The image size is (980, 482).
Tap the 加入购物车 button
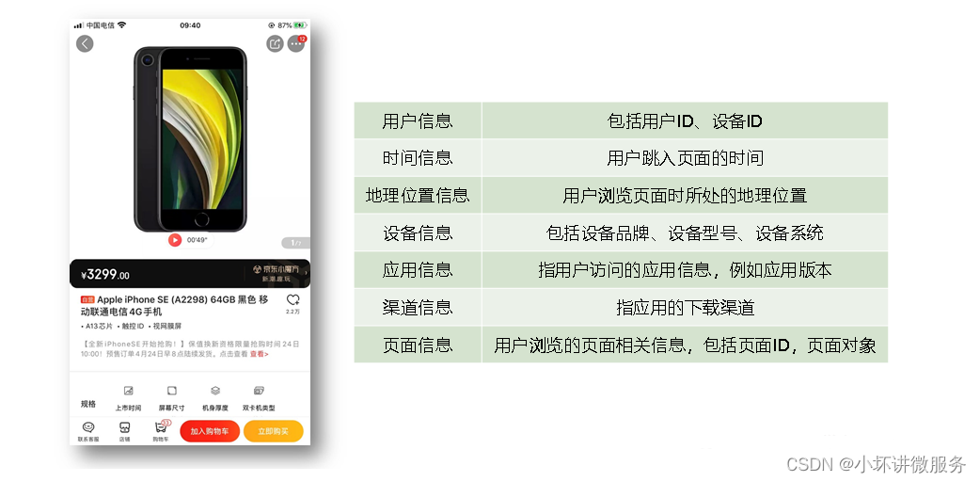coord(210,431)
